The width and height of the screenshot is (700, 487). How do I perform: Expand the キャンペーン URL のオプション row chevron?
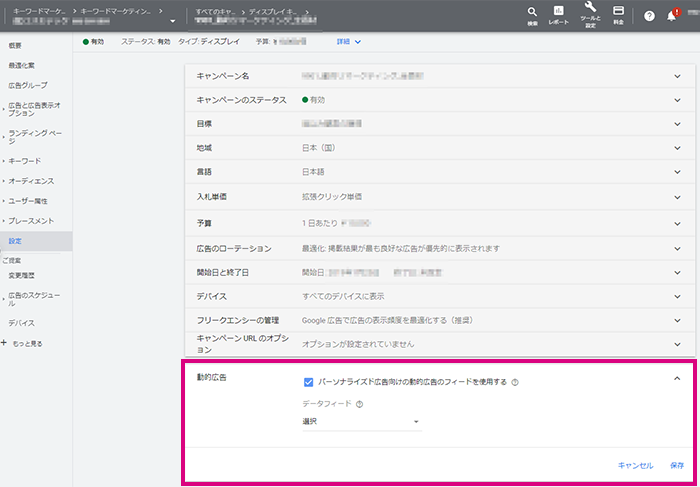677,344
